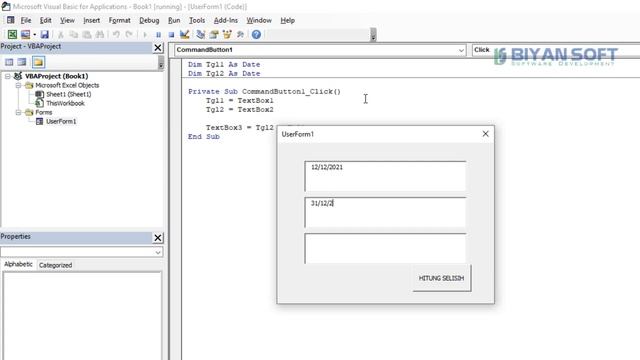Click the Reset stop icon

tap(171, 35)
